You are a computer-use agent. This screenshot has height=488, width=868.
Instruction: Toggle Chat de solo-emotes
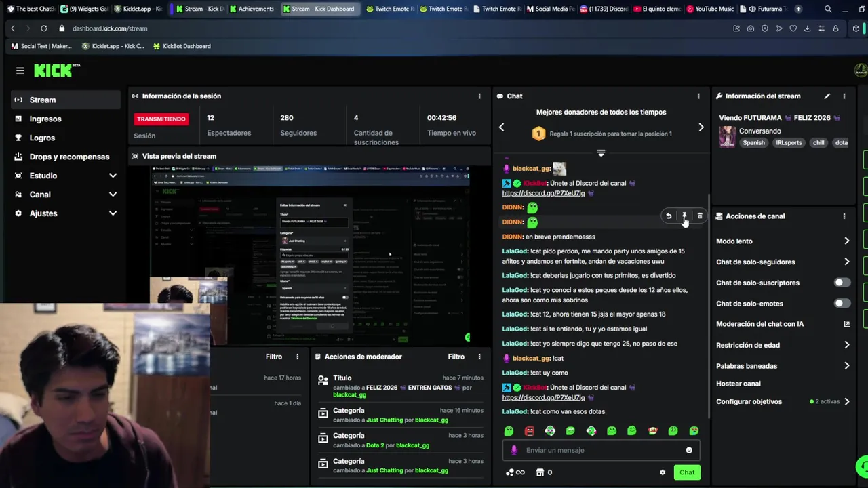coord(841,304)
